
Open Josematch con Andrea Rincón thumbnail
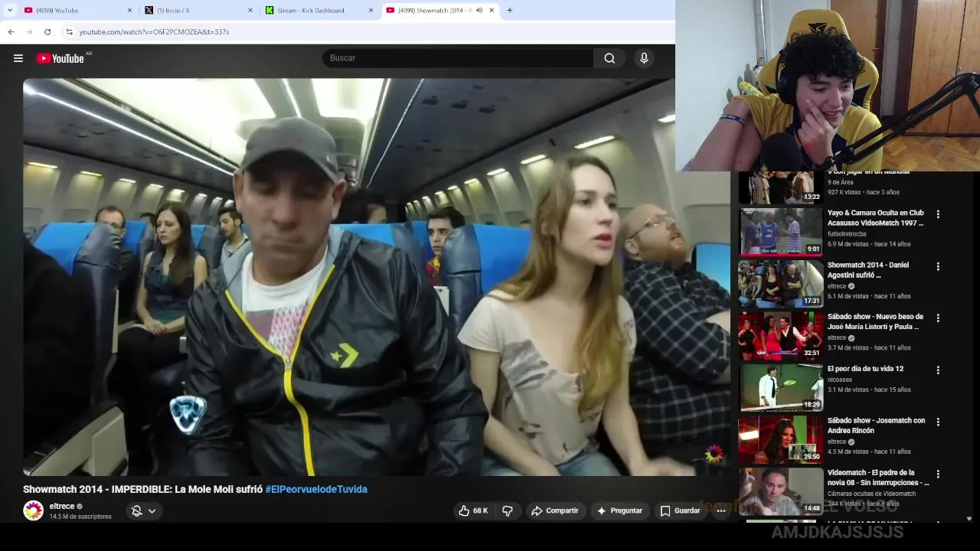[780, 439]
